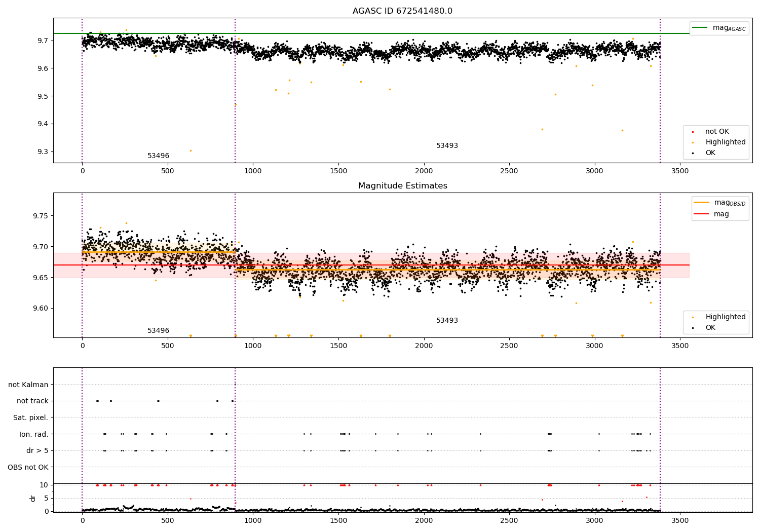Click the 9.70 y-tick in Magnitude Estimates plot
This screenshot has width=760, height=532.
[41, 247]
